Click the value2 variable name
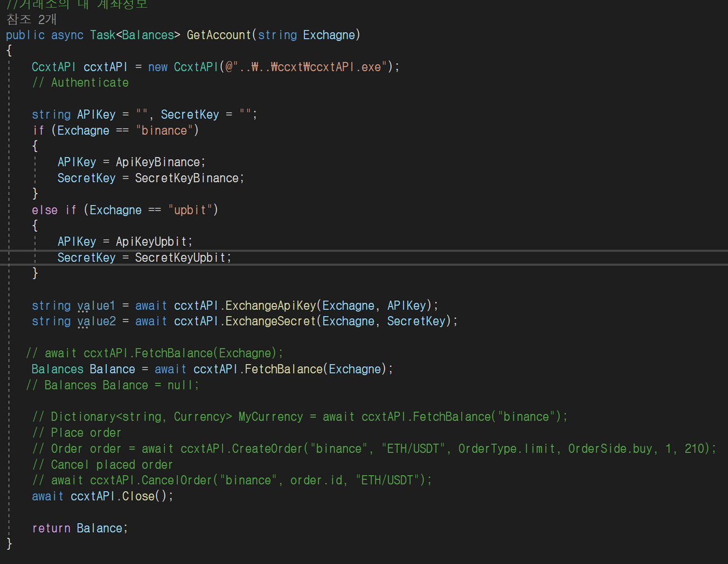 click(96, 322)
